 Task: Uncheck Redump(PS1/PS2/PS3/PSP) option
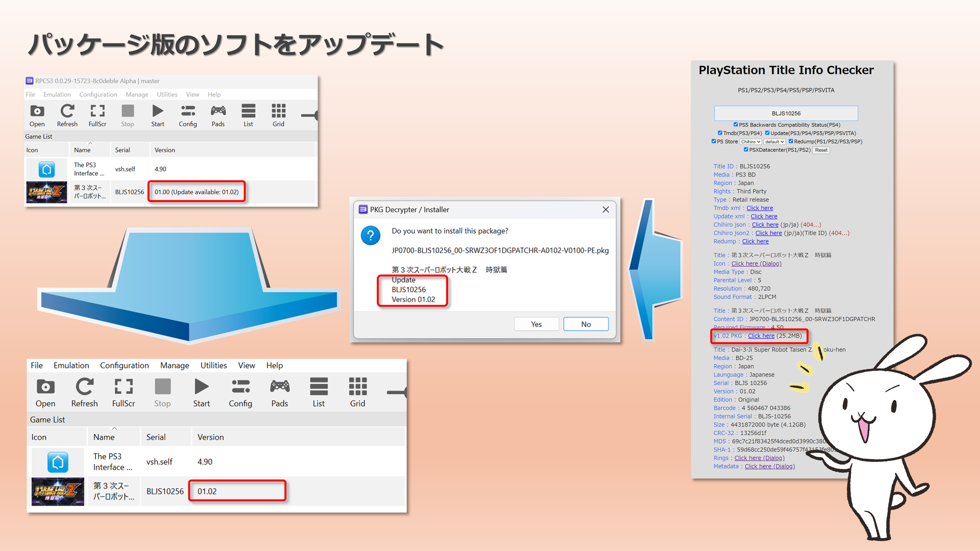(x=790, y=141)
